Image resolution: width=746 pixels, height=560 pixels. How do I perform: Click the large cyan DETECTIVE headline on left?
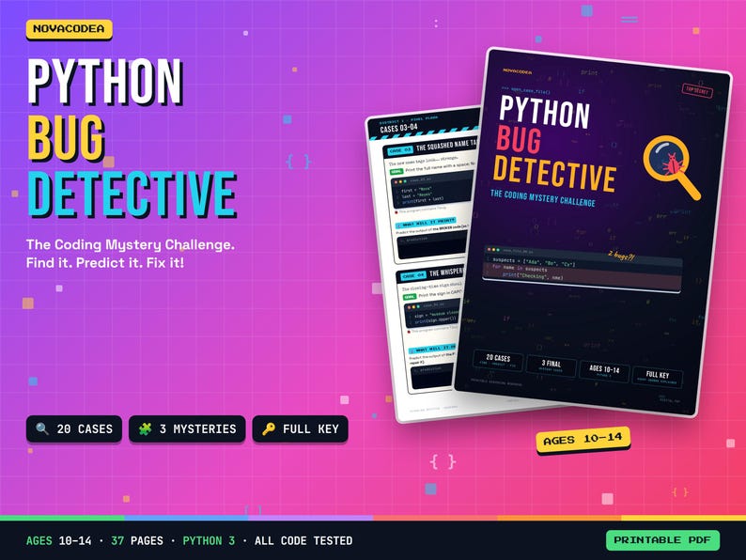coord(132,194)
